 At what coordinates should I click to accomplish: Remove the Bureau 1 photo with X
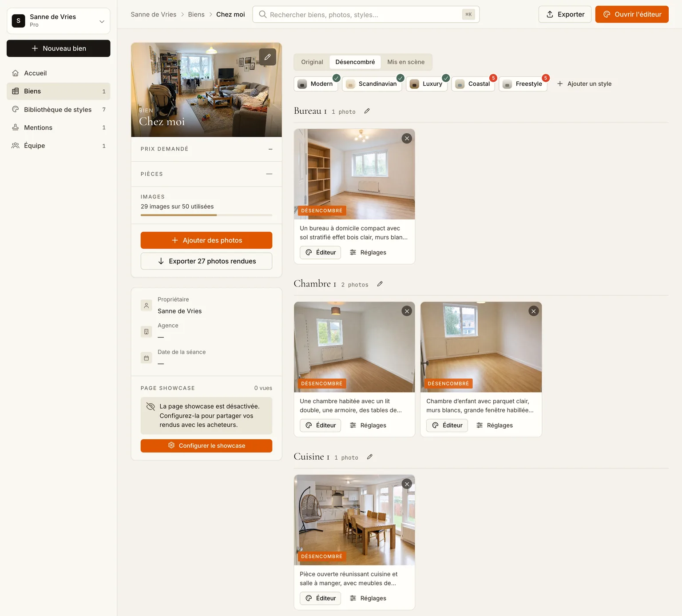click(x=407, y=139)
